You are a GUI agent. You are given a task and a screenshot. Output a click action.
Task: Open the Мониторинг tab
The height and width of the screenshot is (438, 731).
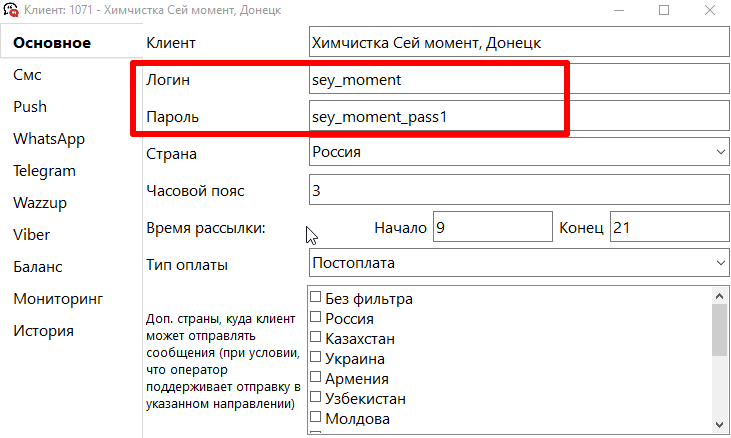pos(58,299)
